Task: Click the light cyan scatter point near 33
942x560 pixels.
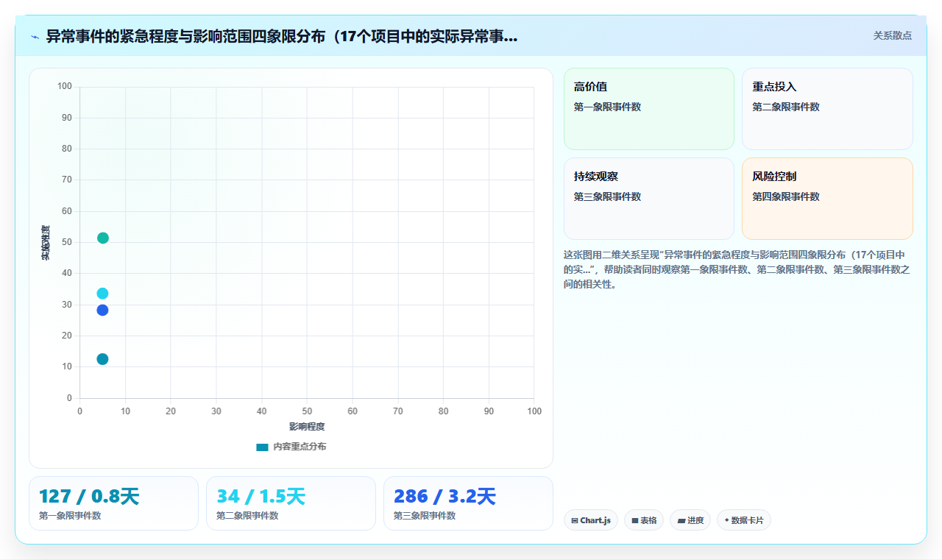Action: (102, 294)
